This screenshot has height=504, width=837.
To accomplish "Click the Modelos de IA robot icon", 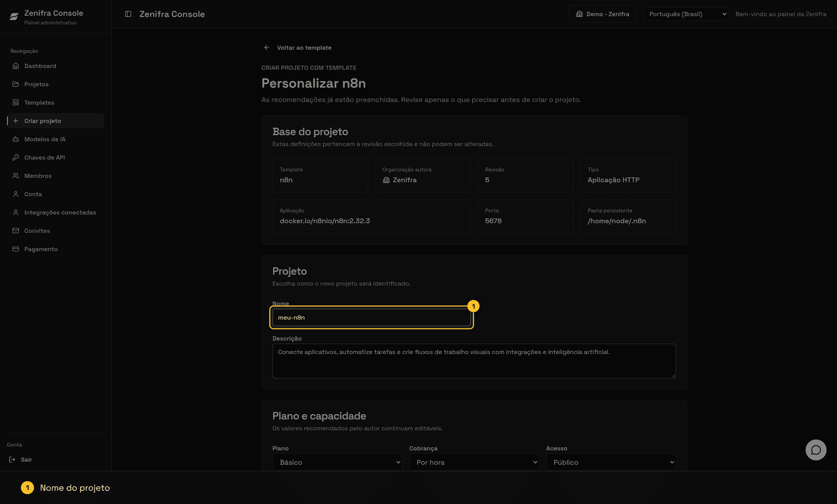I will 16,139.
